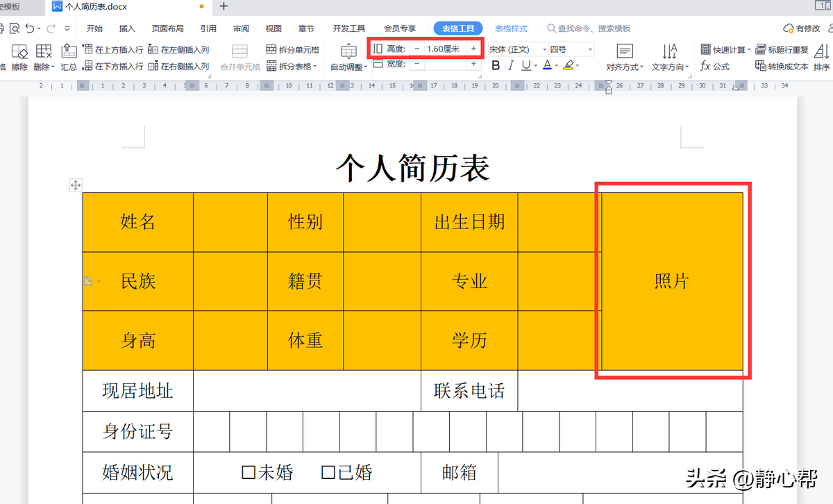The image size is (833, 504).
Task: Click Merge Cells (合并单元格) icon
Action: pyautogui.click(x=239, y=51)
